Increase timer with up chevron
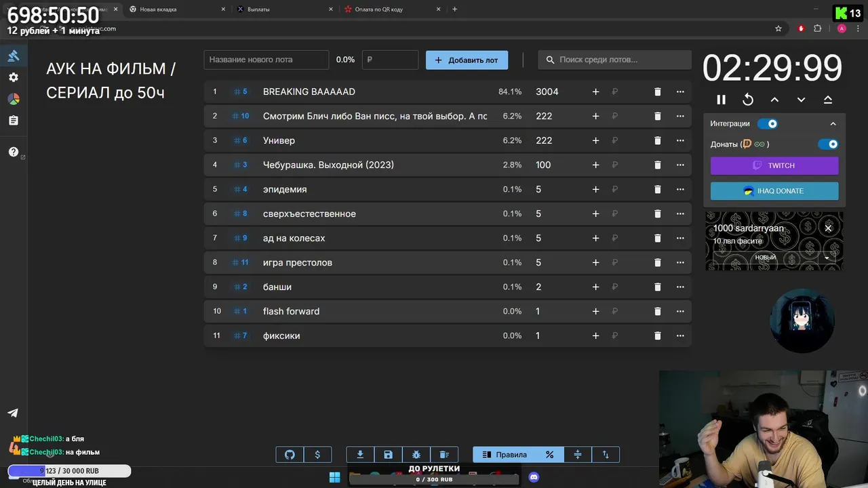Image resolution: width=868 pixels, height=488 pixels. point(774,100)
